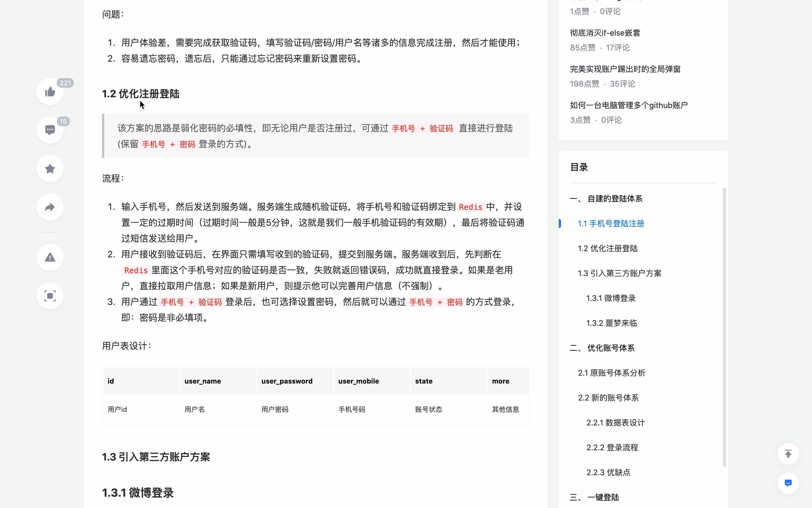Open related article 完美实现账户踢出时的全局弹窗
The width and height of the screenshot is (812, 508).
pyautogui.click(x=625, y=69)
